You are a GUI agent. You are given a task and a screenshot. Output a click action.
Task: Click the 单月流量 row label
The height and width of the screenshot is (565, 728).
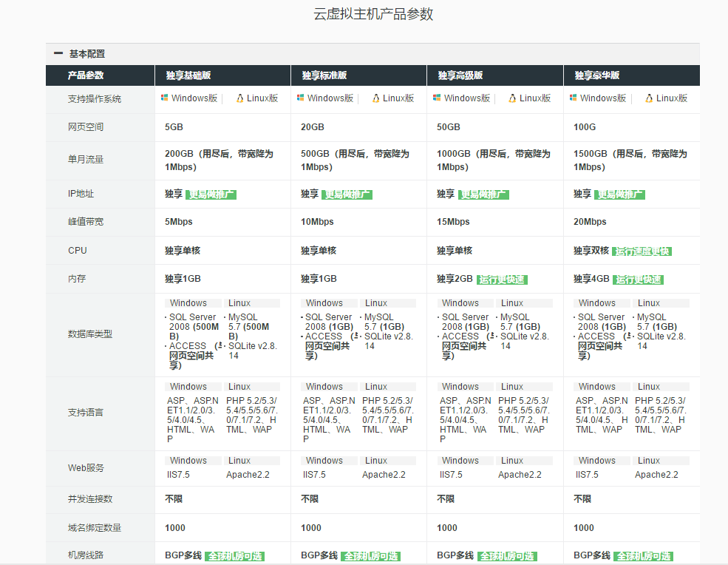point(86,160)
